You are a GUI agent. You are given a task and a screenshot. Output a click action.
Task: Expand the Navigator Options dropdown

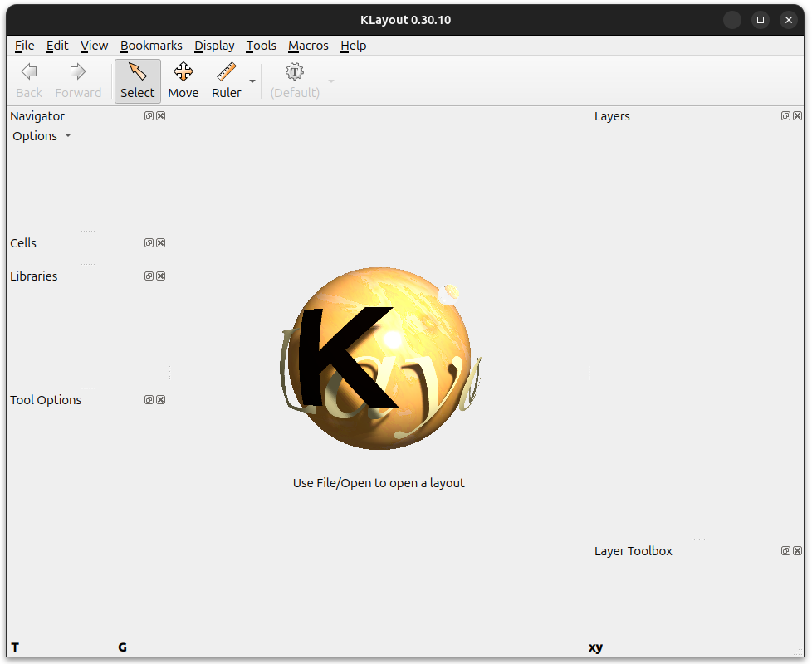(x=42, y=136)
